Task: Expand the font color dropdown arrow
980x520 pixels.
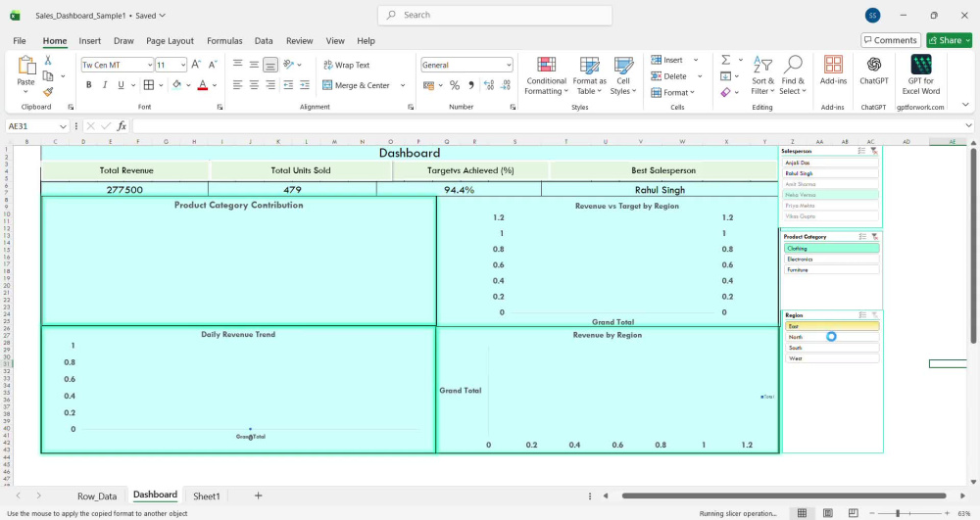Action: pos(215,85)
